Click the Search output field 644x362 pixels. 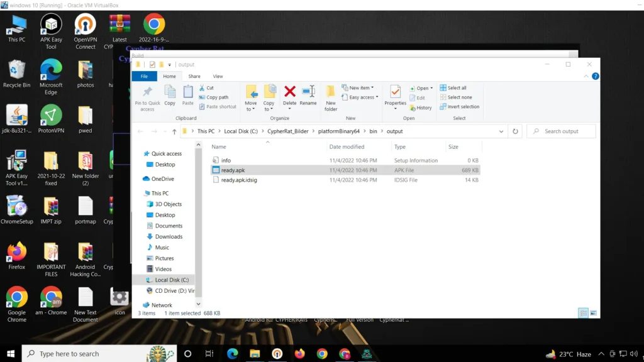pyautogui.click(x=561, y=131)
